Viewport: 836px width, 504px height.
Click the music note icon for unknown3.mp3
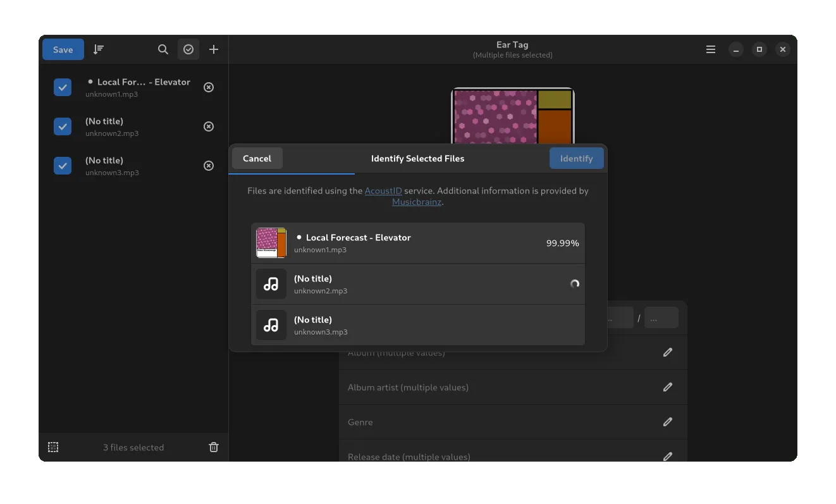pos(271,325)
